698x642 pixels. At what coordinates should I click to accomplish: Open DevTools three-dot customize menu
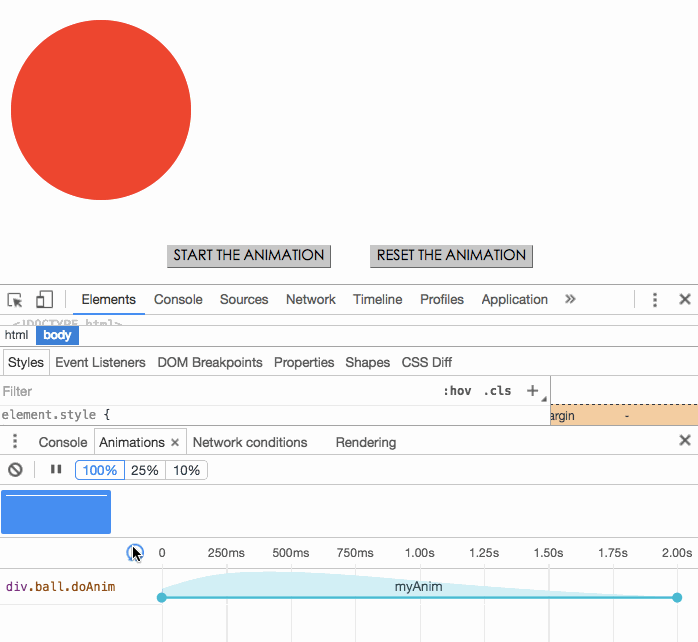click(x=655, y=300)
